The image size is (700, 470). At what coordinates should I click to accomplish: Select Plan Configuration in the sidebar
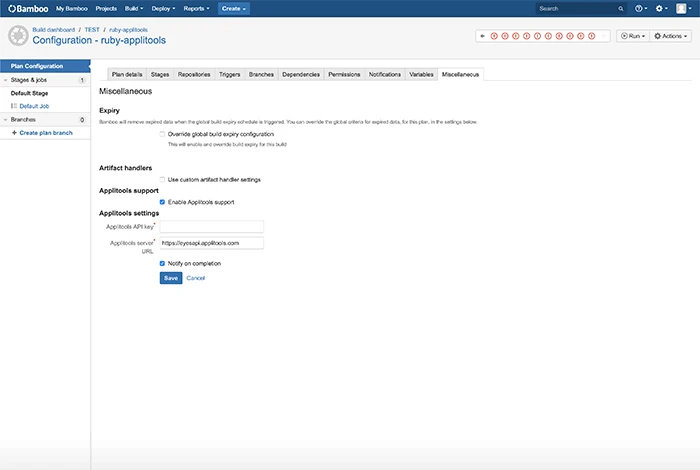tap(45, 66)
